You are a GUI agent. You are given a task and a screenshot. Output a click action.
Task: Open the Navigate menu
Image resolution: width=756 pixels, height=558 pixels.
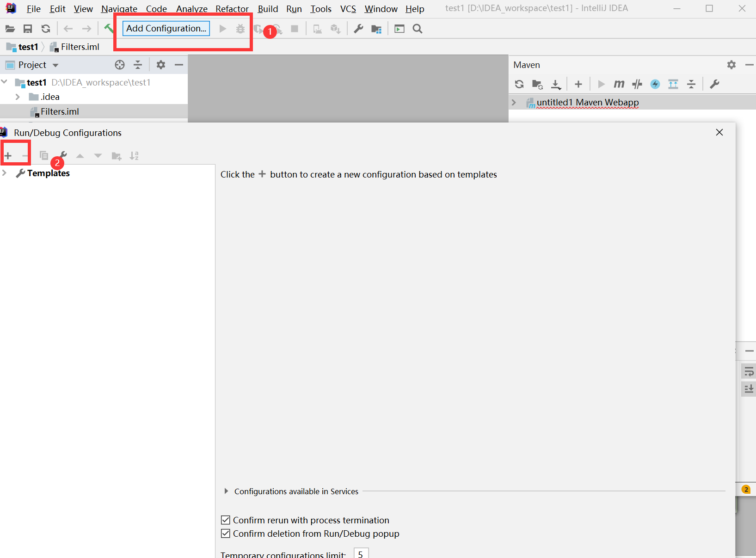pos(119,9)
